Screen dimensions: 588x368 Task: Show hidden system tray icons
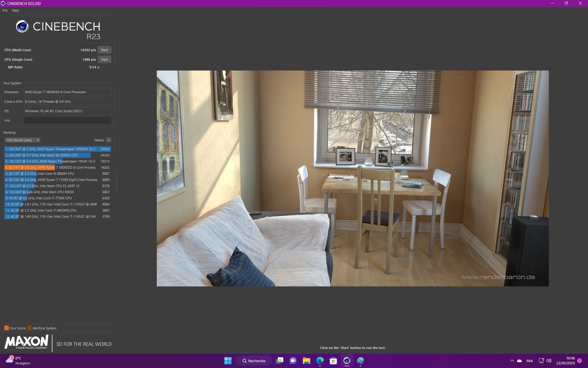click(512, 361)
